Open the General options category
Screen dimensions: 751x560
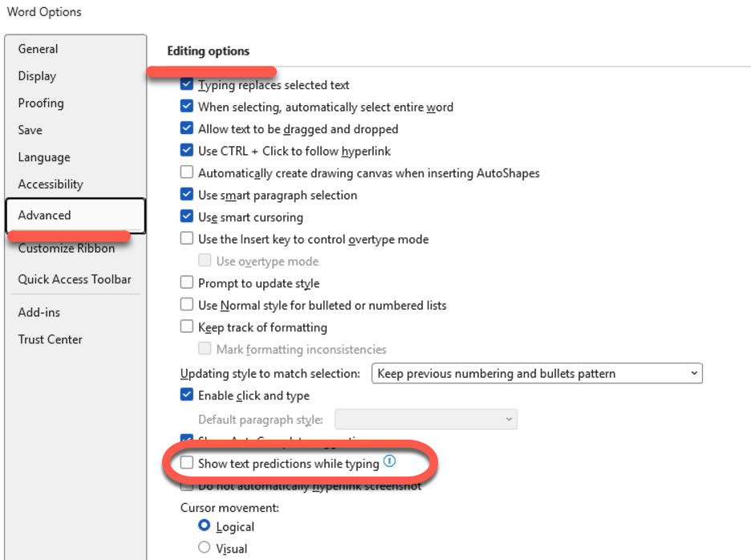point(38,49)
